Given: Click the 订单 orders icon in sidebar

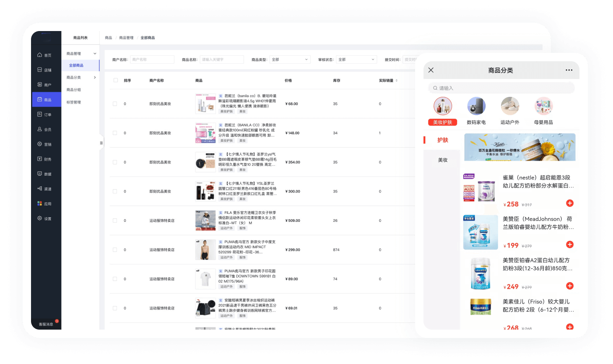Looking at the screenshot, I should [40, 114].
